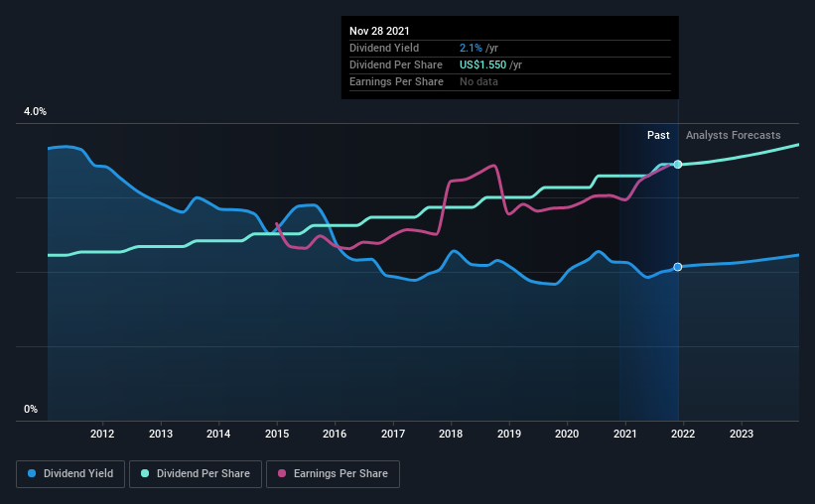Select the blue dividend yield marker at Nov 2021

pyautogui.click(x=678, y=267)
